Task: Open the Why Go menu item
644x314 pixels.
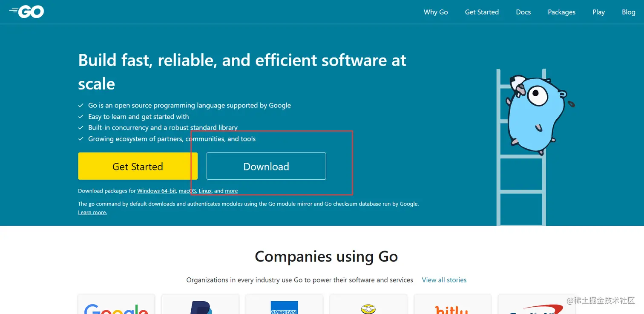Action: coord(436,12)
